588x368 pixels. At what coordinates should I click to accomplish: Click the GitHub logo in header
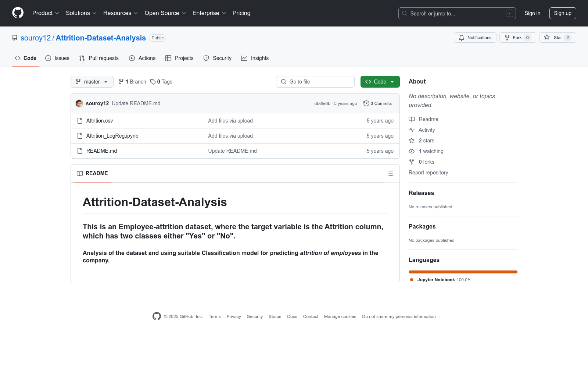18,13
